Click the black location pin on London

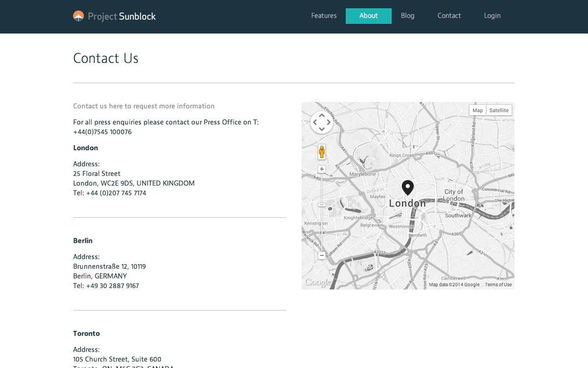(x=408, y=187)
